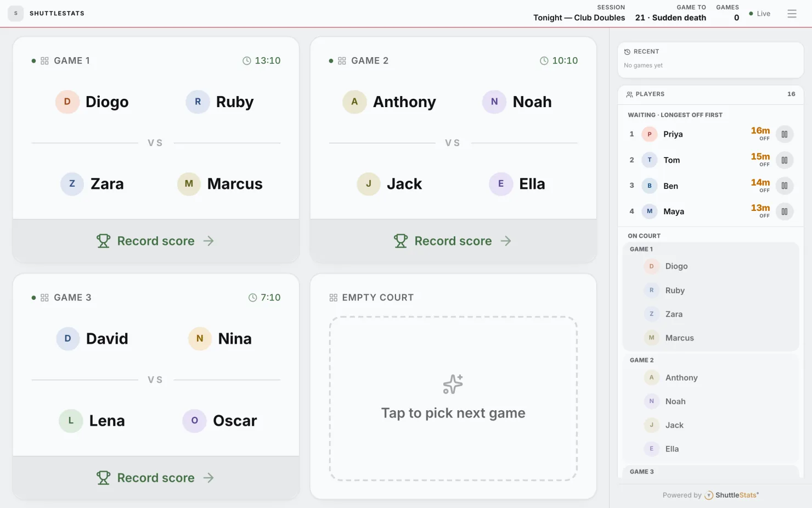This screenshot has width=812, height=508.
Task: Click the clock icon beside 10:10
Action: (x=544, y=60)
